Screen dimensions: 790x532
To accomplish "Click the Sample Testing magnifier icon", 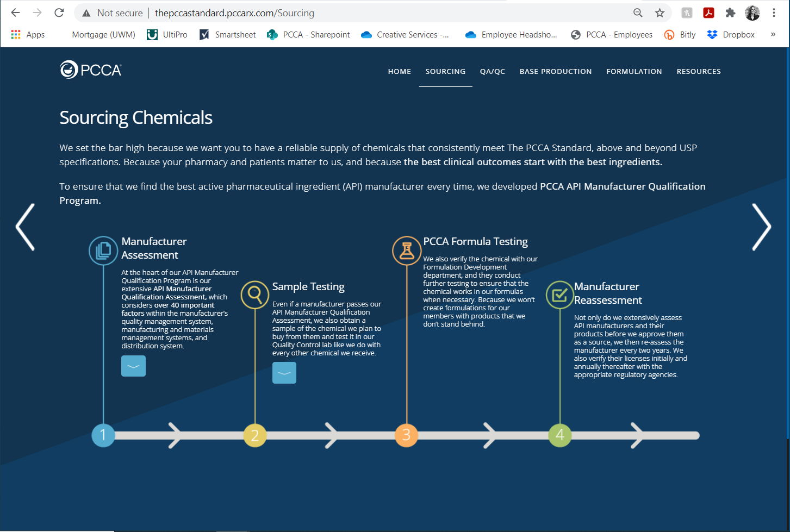I will coord(254,295).
